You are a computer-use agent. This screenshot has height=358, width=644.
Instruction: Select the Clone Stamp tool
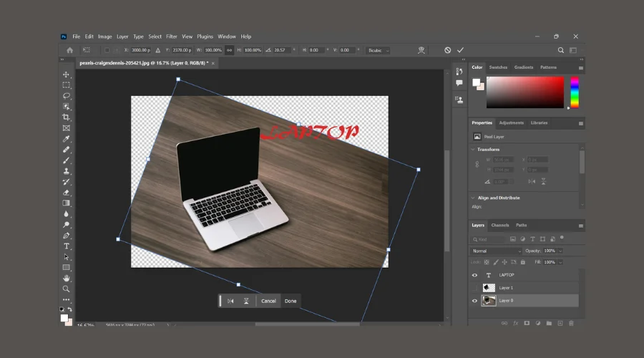click(66, 171)
